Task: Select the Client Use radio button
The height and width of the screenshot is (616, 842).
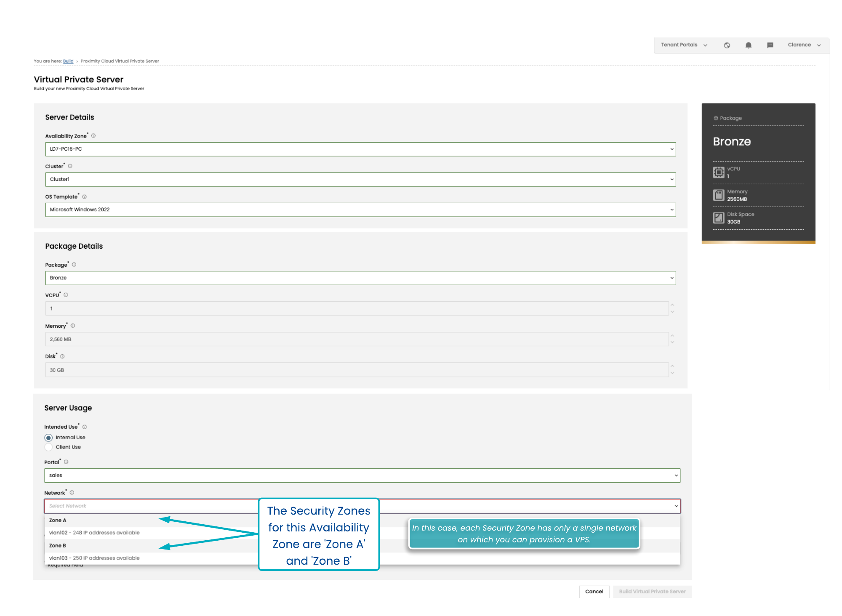Action: 49,447
